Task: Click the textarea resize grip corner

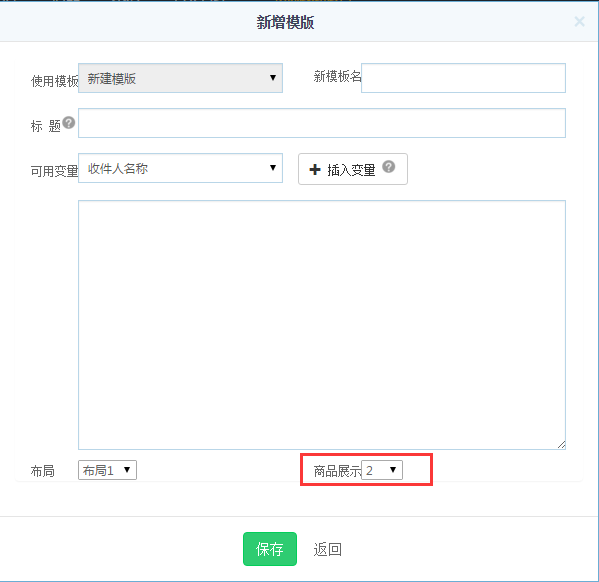Action: 561,444
